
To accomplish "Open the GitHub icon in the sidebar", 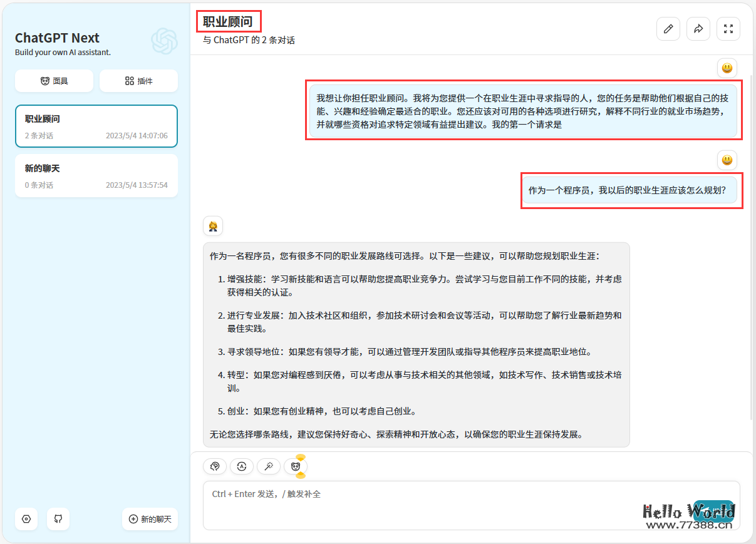I will point(58,519).
